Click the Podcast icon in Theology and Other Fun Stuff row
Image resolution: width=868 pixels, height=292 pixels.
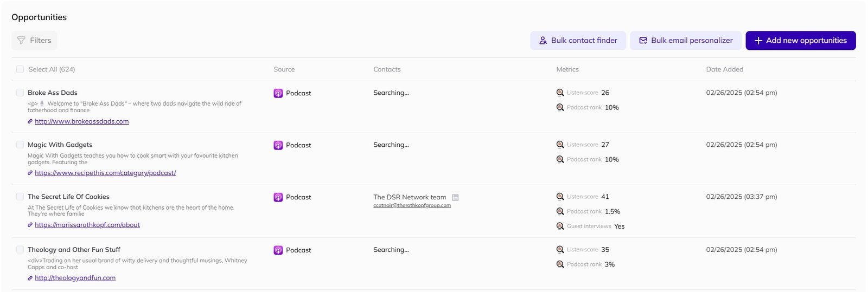click(x=278, y=250)
